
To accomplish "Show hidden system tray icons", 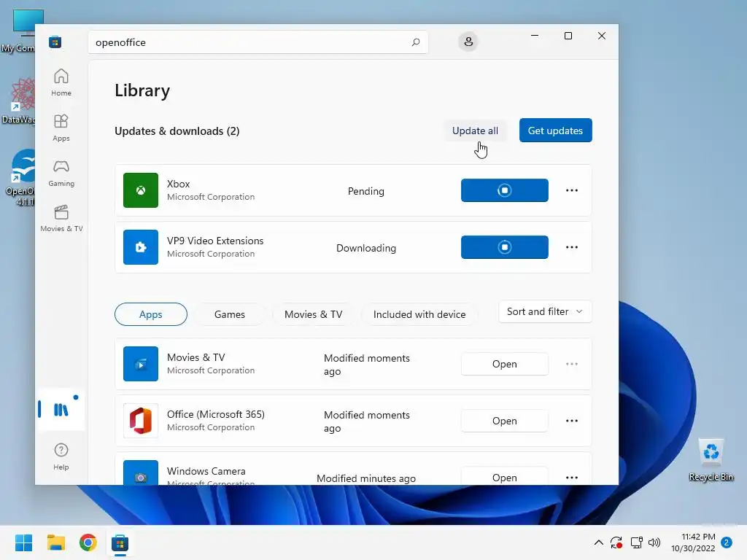I will coord(599,542).
